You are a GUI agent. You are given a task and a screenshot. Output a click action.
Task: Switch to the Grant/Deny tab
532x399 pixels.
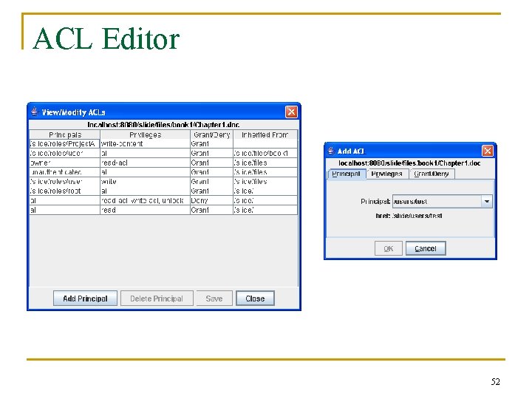pos(432,174)
